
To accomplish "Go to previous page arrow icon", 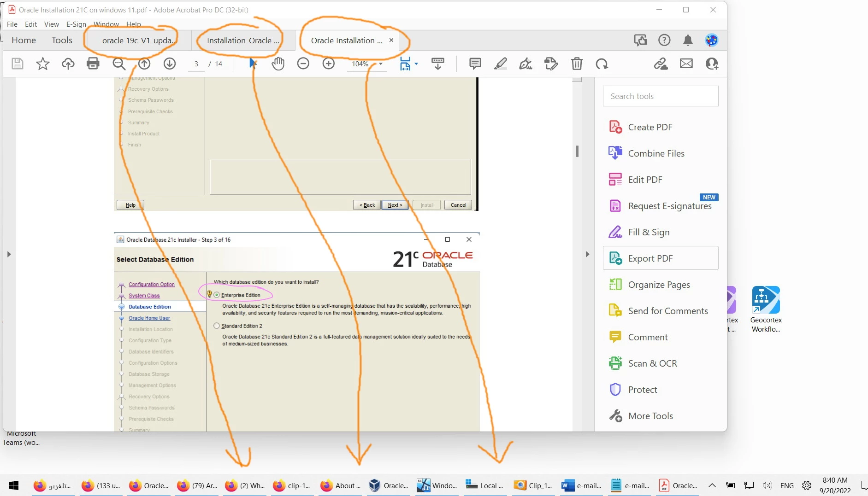I will [x=144, y=64].
